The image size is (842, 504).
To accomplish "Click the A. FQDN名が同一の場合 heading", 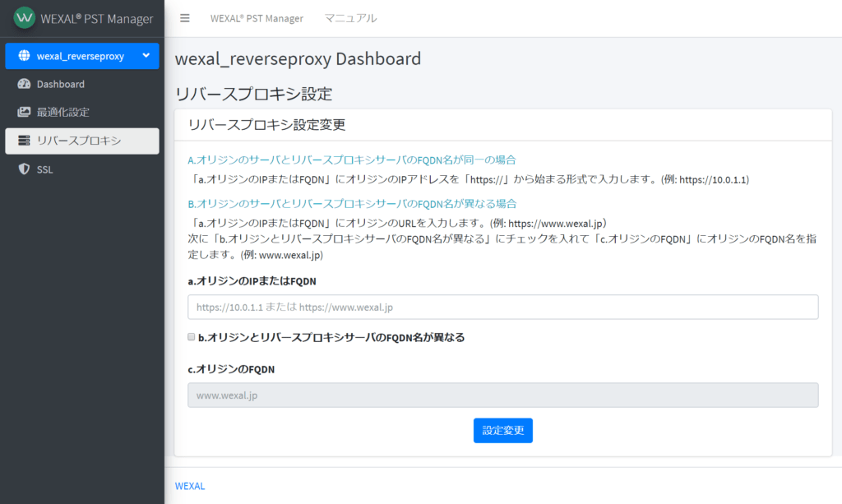I will coord(352,160).
